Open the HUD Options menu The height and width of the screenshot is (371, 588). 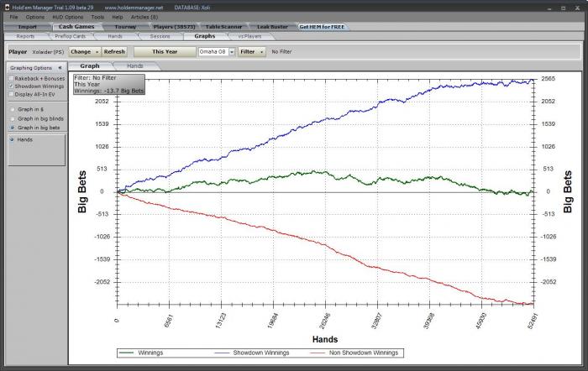coord(68,17)
